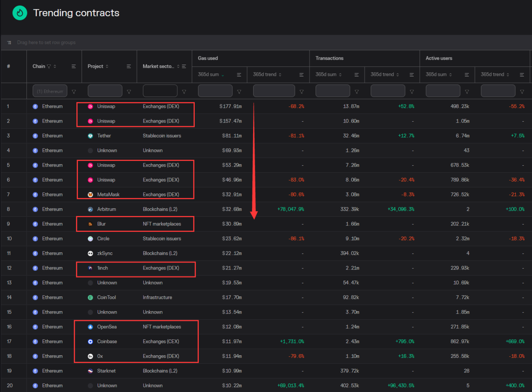Click the Infrastructure market sector cell
This screenshot has height=392, width=532.
[158, 298]
